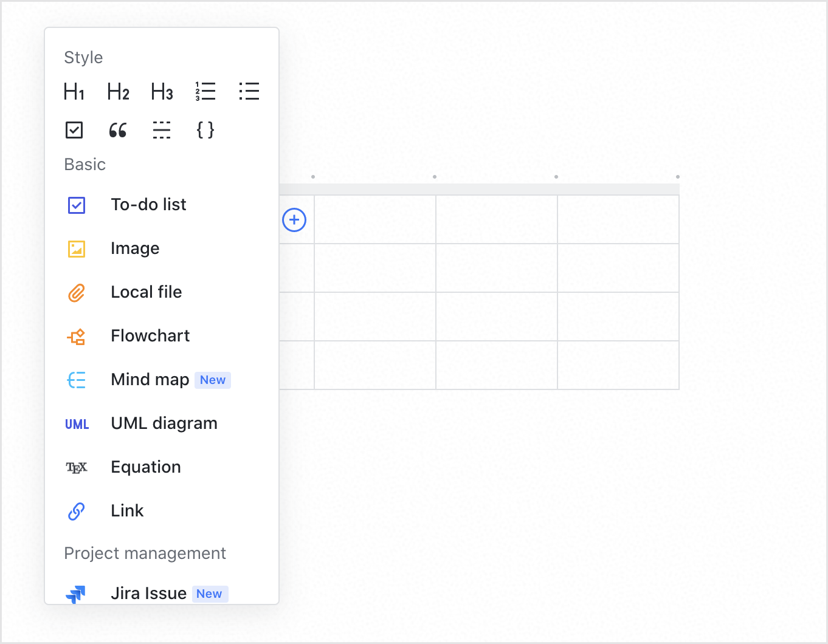Choose Image from the Basic menu

(x=135, y=248)
